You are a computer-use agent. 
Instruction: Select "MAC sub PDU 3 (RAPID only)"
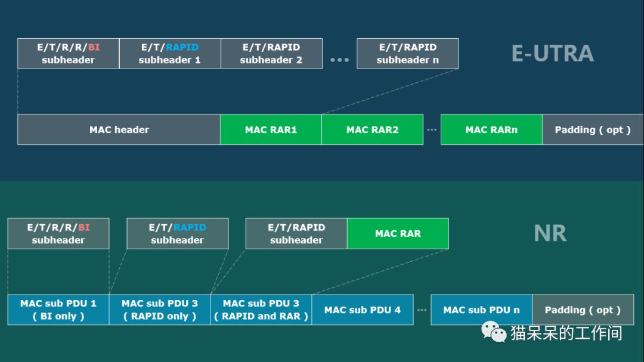160,310
